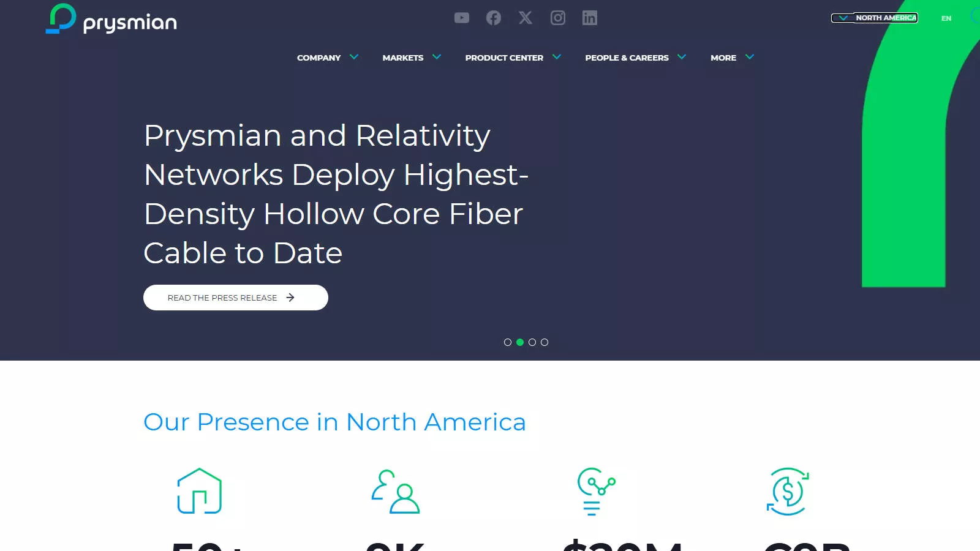Visit the Facebook page icon

(x=494, y=18)
